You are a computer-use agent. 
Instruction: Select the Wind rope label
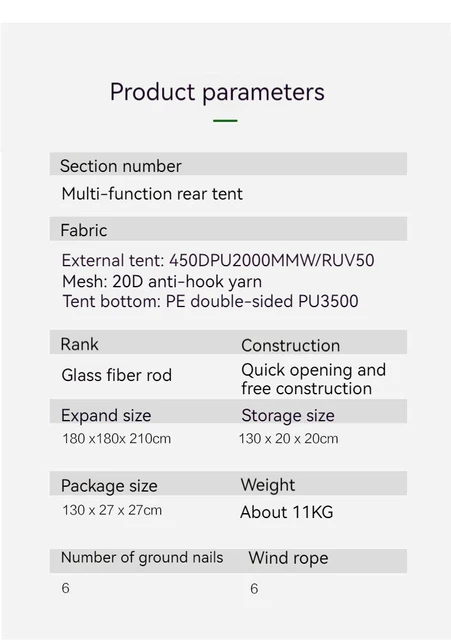pos(288,558)
